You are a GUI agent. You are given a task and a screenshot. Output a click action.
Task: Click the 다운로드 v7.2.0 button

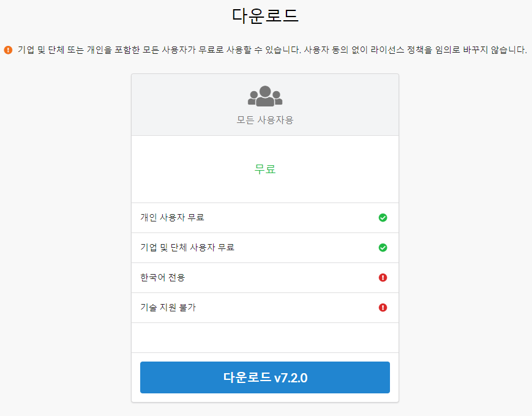click(x=264, y=377)
